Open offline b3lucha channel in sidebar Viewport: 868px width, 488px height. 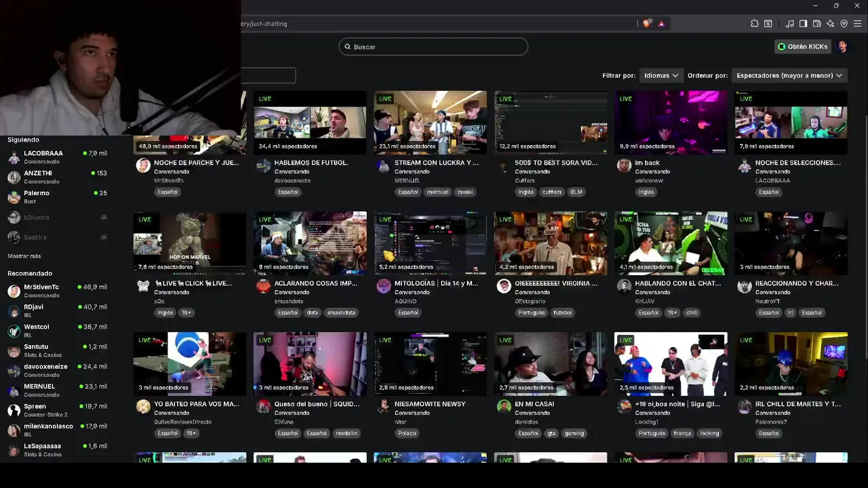(58, 218)
